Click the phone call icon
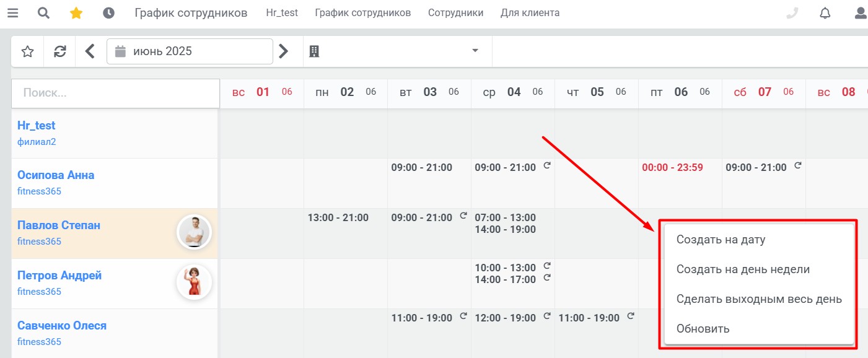This screenshot has width=868, height=358. click(x=792, y=13)
